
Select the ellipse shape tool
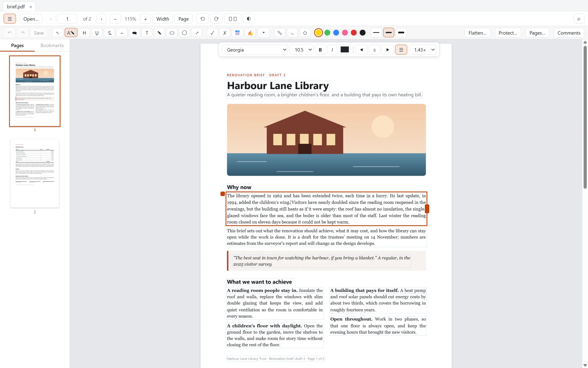click(184, 33)
